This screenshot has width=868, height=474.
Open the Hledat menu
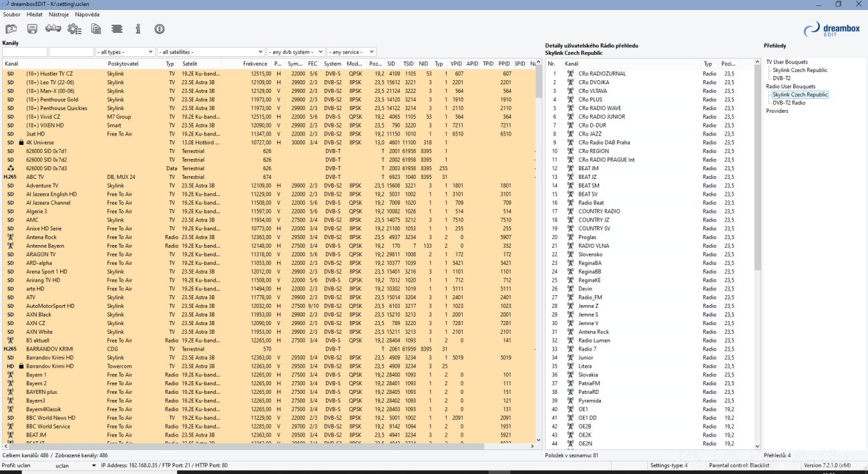35,14
